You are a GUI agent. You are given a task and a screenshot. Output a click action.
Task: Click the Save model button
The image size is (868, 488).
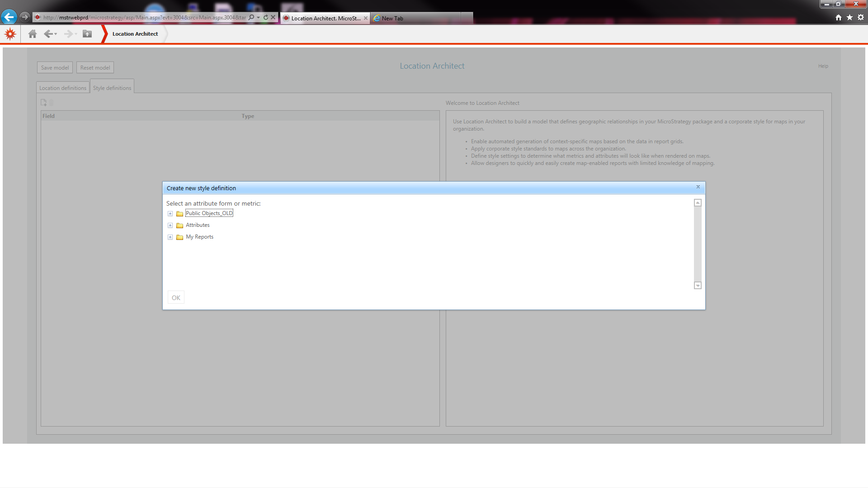[55, 68]
